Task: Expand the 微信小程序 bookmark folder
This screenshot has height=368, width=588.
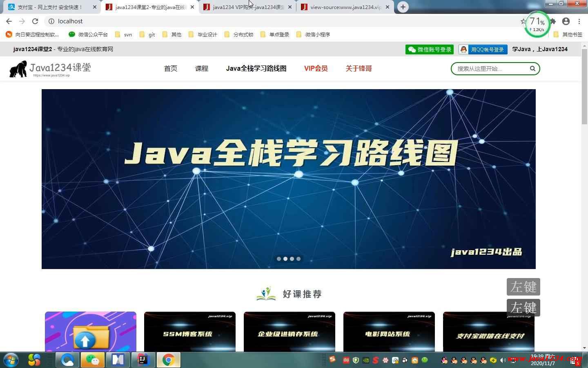Action: coord(313,34)
